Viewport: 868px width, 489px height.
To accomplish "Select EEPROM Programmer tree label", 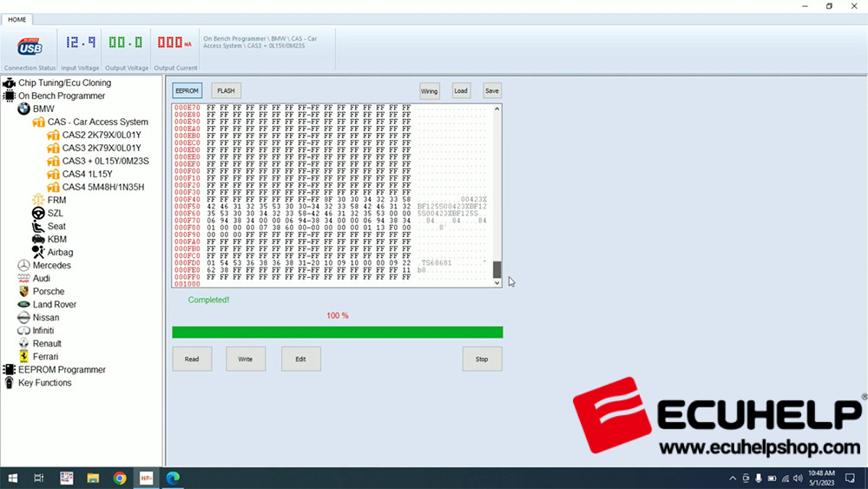I will (62, 369).
